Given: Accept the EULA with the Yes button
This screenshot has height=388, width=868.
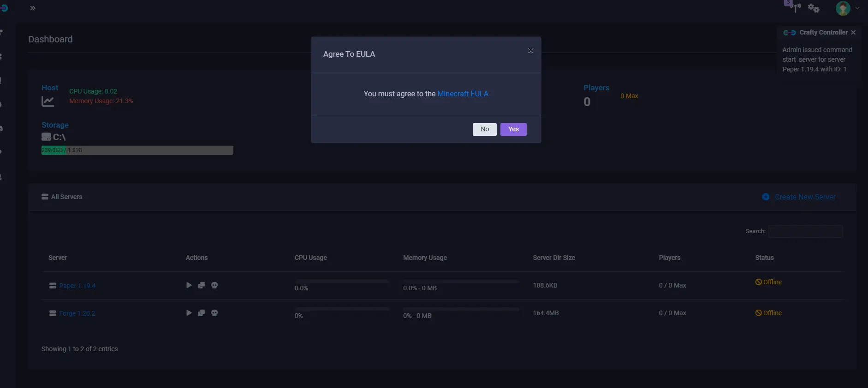Looking at the screenshot, I should pyautogui.click(x=513, y=129).
